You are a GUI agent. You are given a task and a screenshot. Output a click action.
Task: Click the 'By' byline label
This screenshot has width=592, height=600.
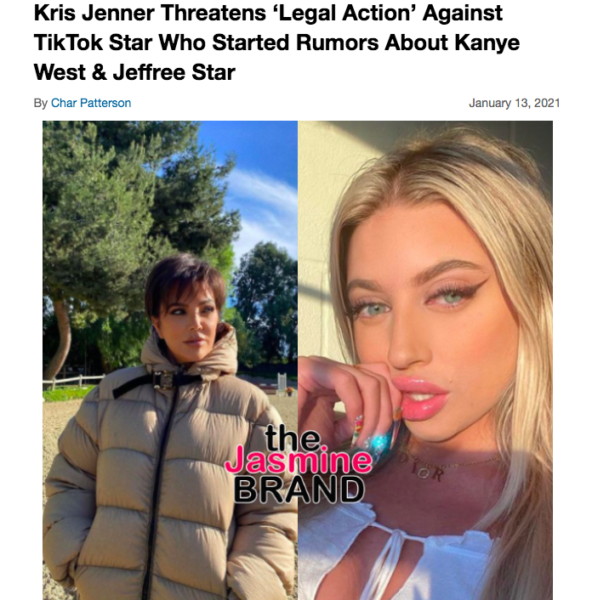click(40, 103)
